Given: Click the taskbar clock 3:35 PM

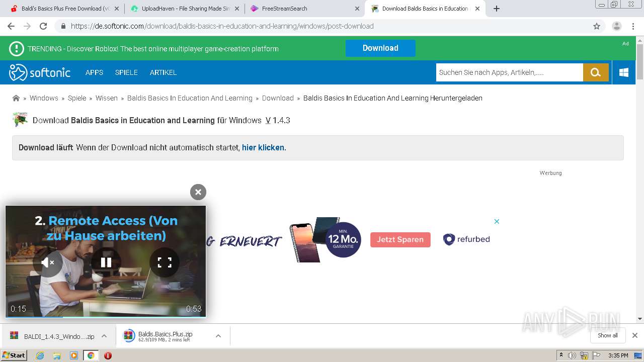Looking at the screenshot, I should coord(618,355).
